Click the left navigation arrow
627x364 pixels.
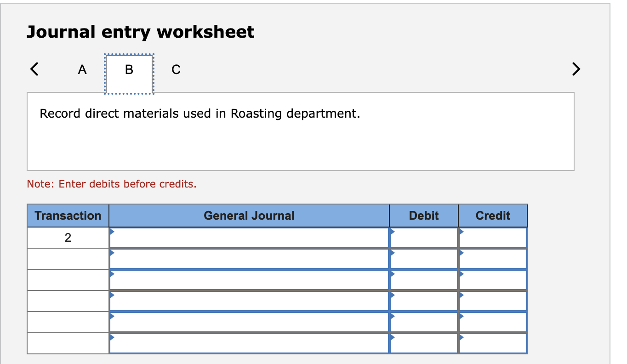coord(34,69)
